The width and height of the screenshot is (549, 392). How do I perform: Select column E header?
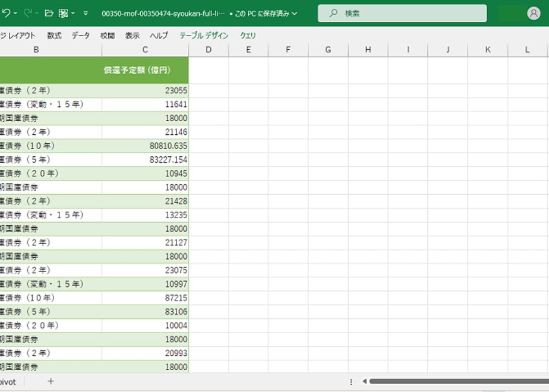248,50
